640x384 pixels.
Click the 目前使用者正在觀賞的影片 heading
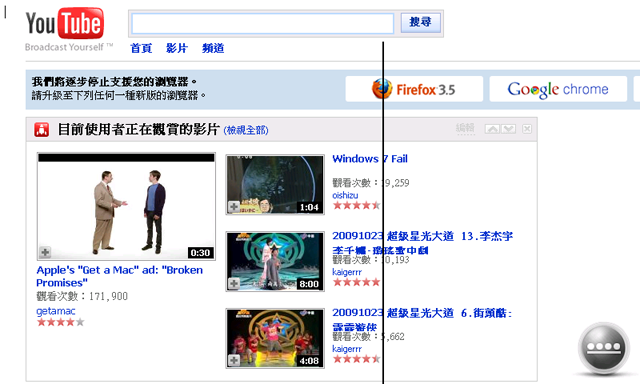pyautogui.click(x=139, y=129)
